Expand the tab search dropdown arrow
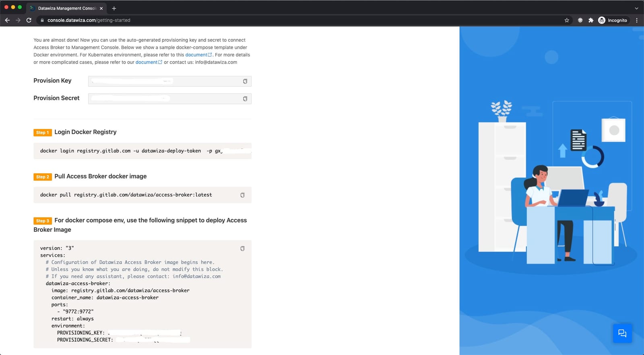This screenshot has width=644, height=355. click(636, 8)
